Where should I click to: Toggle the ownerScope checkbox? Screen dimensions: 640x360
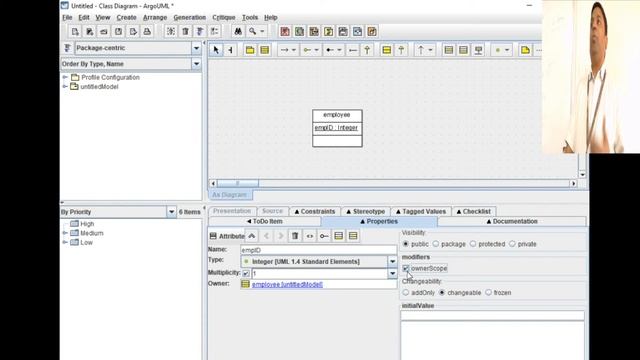pyautogui.click(x=406, y=269)
